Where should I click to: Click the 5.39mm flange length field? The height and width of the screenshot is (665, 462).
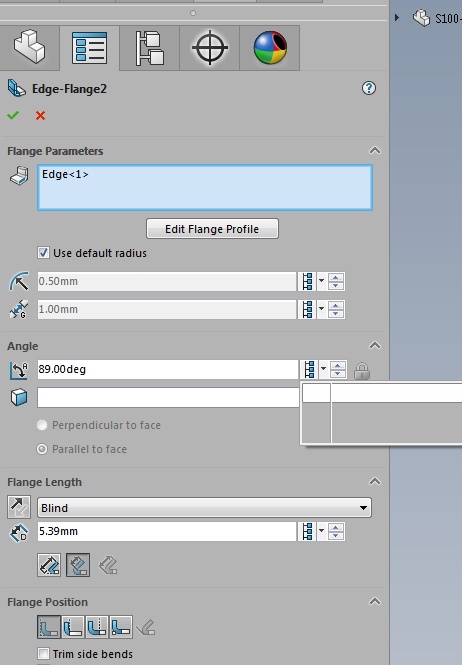(167, 531)
